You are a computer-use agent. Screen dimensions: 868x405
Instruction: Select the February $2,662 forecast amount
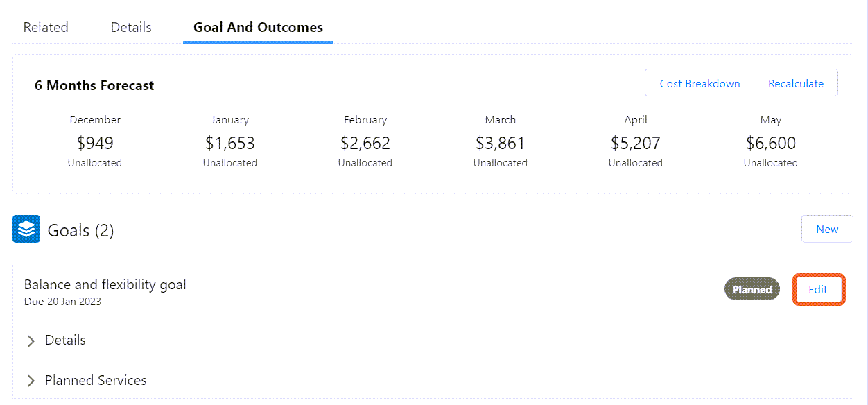365,144
